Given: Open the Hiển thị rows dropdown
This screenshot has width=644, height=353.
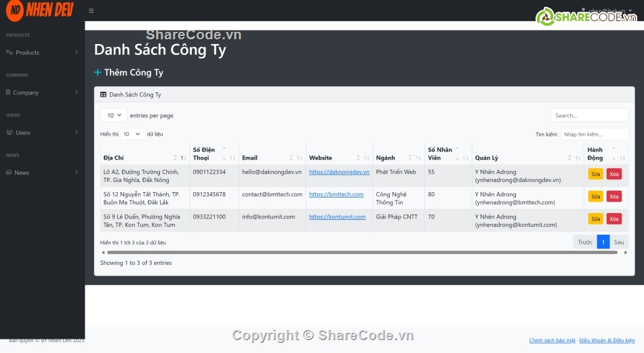Looking at the screenshot, I should click(132, 134).
